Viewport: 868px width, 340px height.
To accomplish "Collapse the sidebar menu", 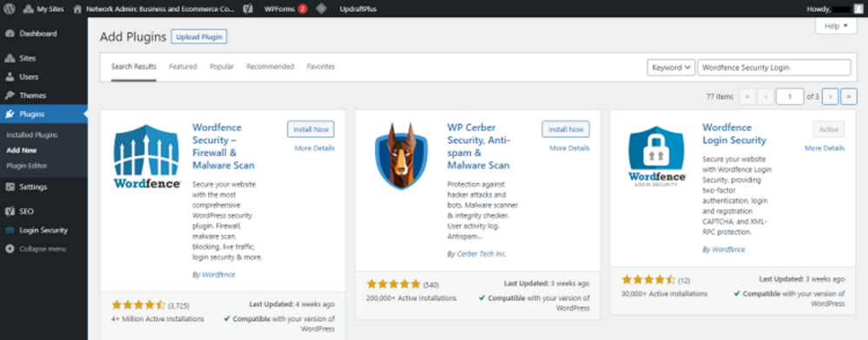I will (36, 249).
